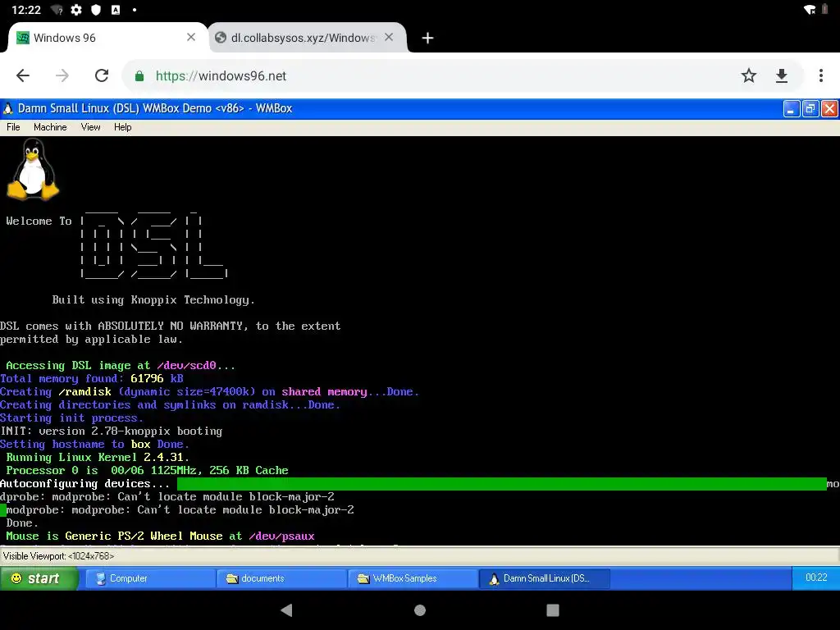840x630 pixels.
Task: Click the Wi-Fi icon in the status bar
Action: click(x=810, y=10)
